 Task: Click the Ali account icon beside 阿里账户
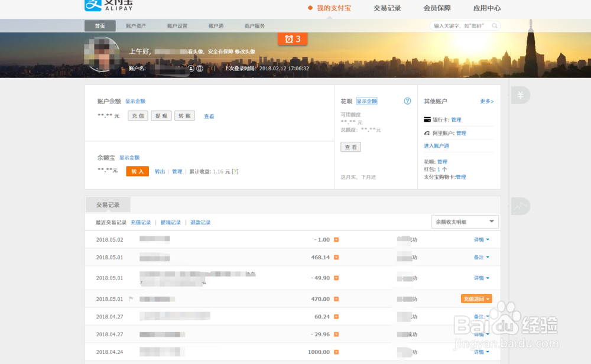click(427, 132)
